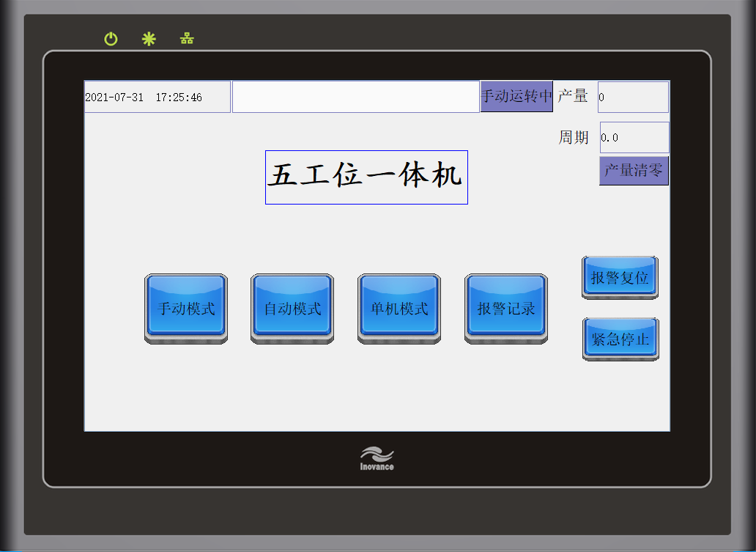Select 自动模式 (auto mode) button
756x552 pixels.
[292, 308]
